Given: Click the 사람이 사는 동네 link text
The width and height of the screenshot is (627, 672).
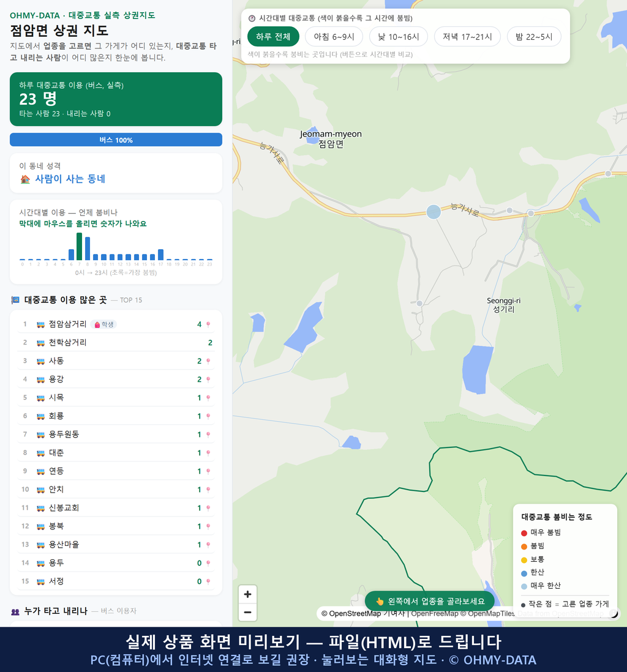Looking at the screenshot, I should [70, 179].
